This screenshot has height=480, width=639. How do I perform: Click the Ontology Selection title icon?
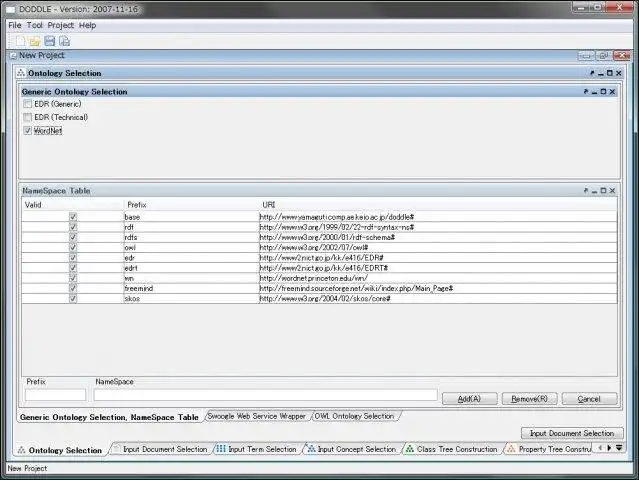click(x=21, y=73)
